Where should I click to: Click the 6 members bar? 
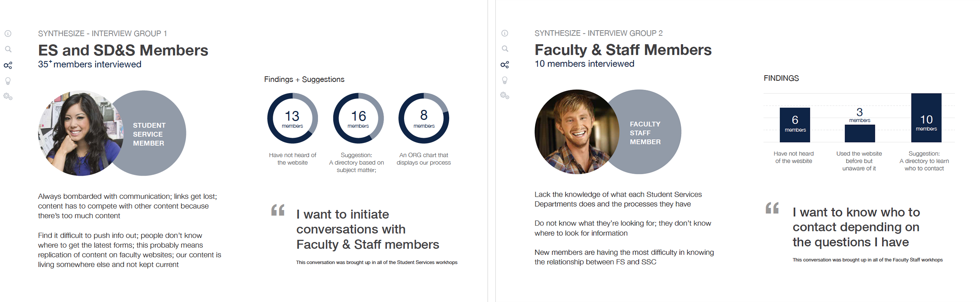[x=795, y=125]
